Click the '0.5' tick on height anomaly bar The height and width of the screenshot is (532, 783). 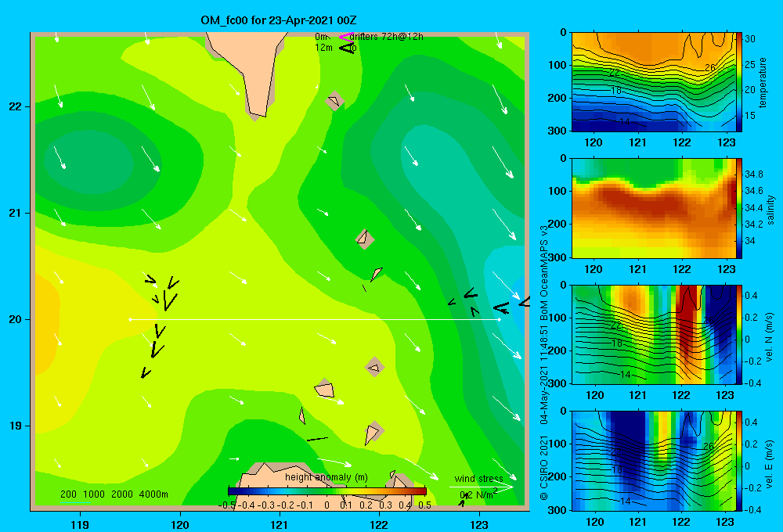[425, 505]
